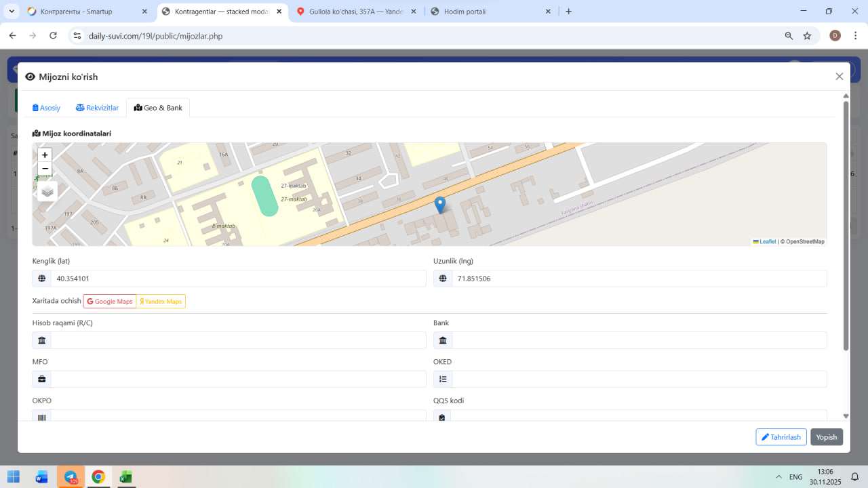Expand the browser tab search dropdown
Image resolution: width=868 pixels, height=488 pixels.
pyautogui.click(x=12, y=12)
